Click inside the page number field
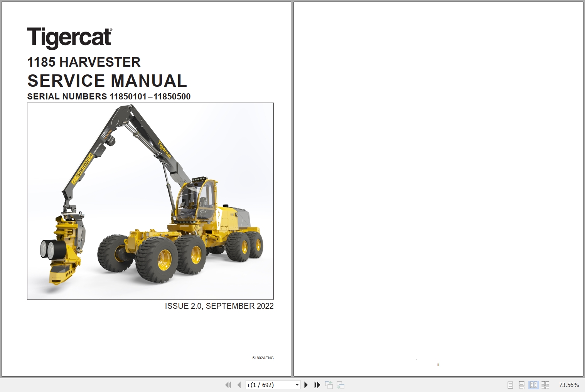 [x=270, y=385]
